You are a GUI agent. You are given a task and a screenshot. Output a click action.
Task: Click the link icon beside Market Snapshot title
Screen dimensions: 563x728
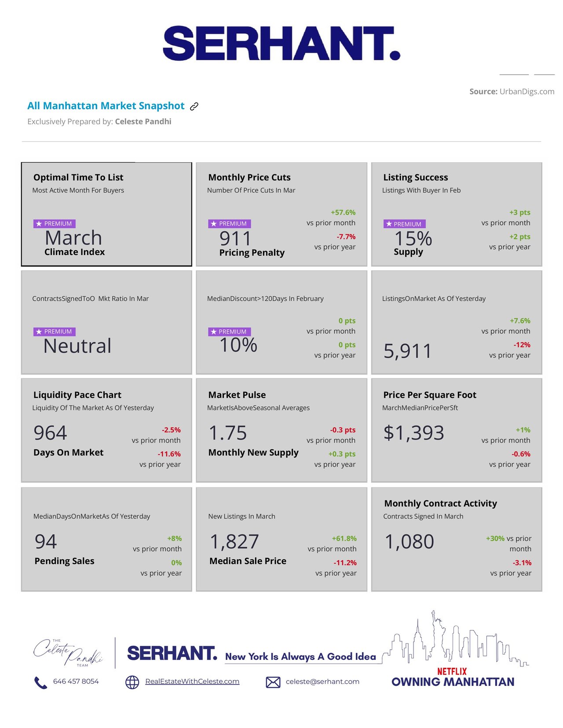[194, 106]
